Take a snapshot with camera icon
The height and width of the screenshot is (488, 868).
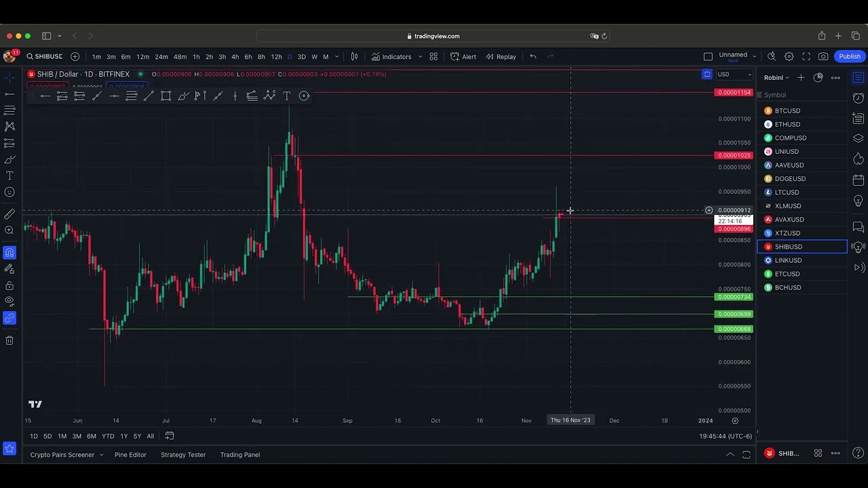(823, 57)
